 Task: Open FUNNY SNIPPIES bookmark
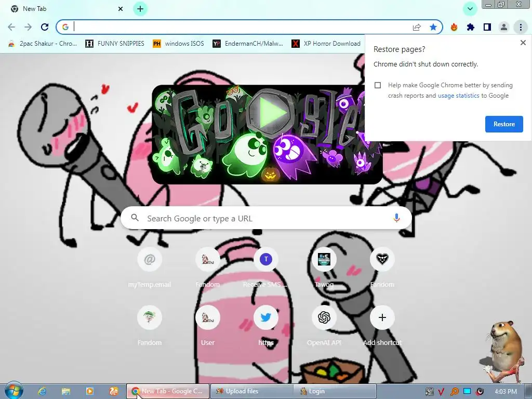tap(115, 44)
